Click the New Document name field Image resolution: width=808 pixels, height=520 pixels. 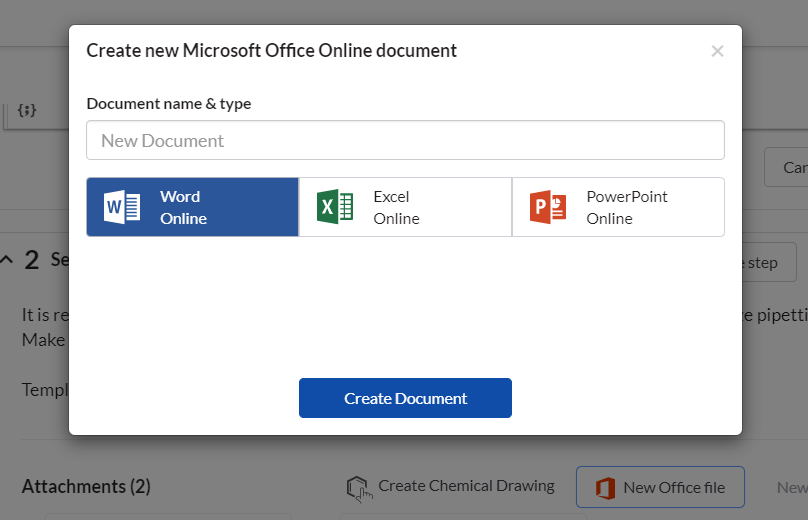405,140
